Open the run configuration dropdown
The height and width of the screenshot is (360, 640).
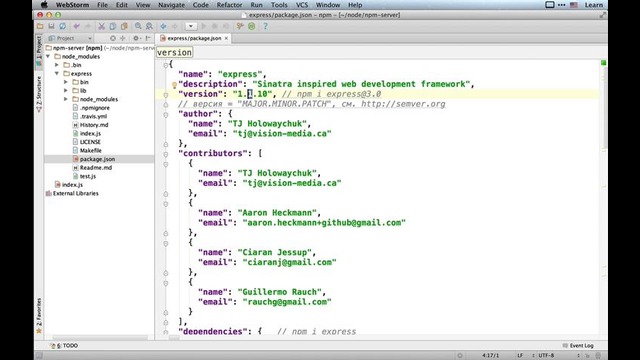pyautogui.click(x=191, y=26)
